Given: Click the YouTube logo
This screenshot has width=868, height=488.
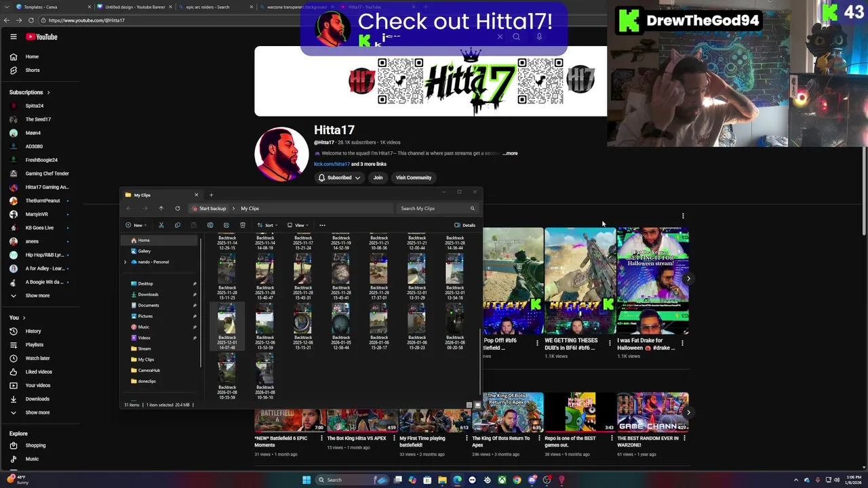Looking at the screenshot, I should 42,37.
